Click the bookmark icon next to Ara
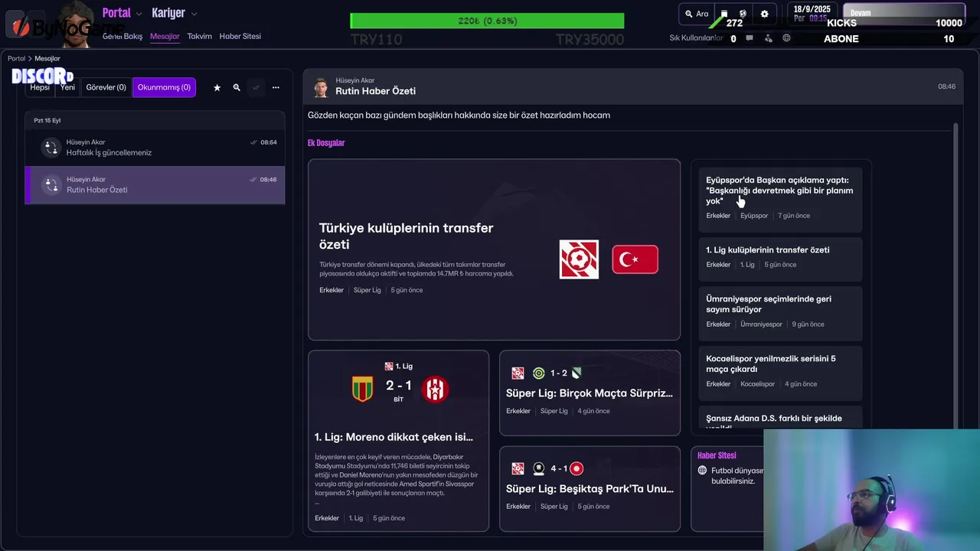 (724, 14)
